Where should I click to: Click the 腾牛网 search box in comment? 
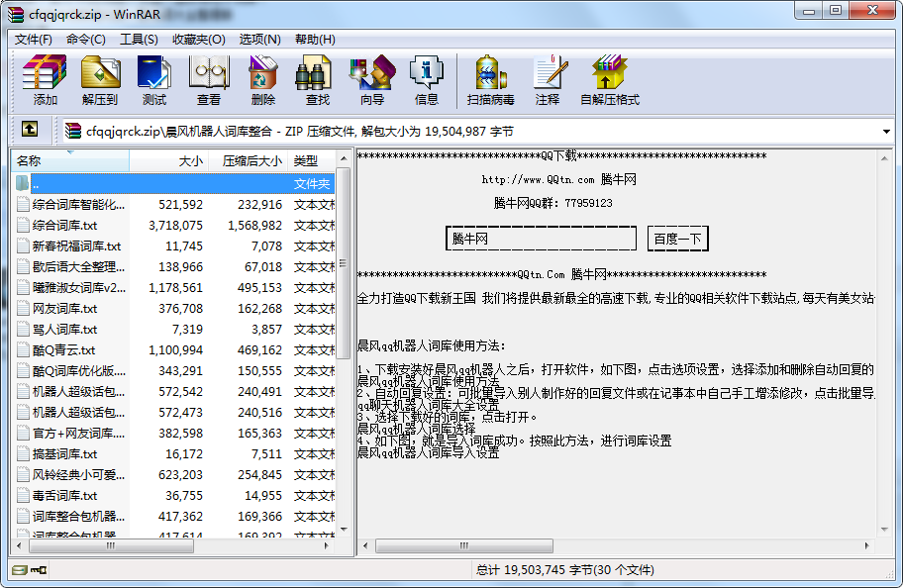(x=541, y=239)
